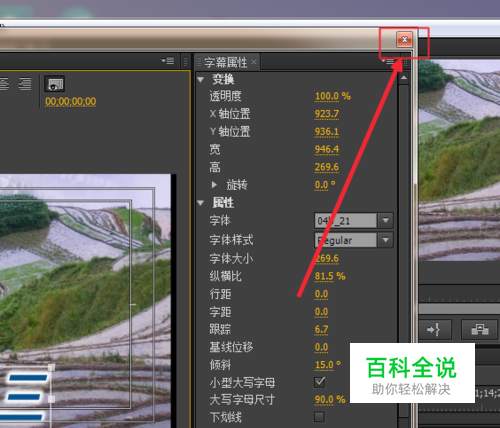Open the 字体样式 dropdown showing Regular

[x=354, y=240]
